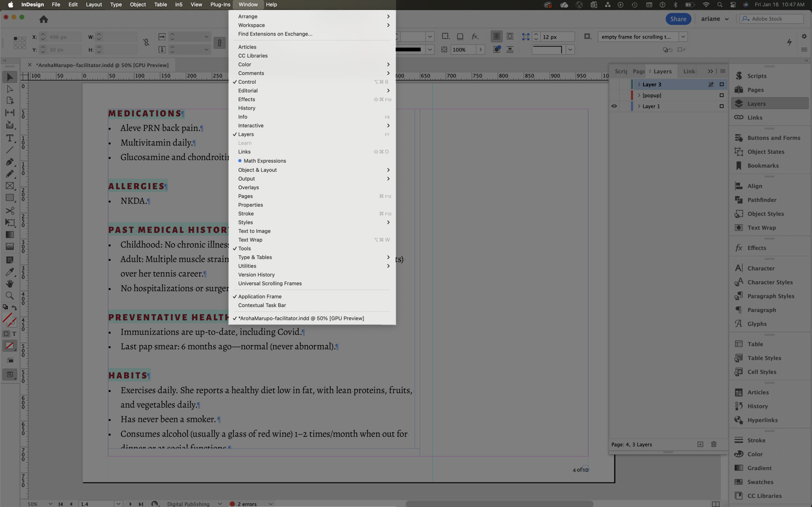Open the Home screen icon

(x=43, y=19)
